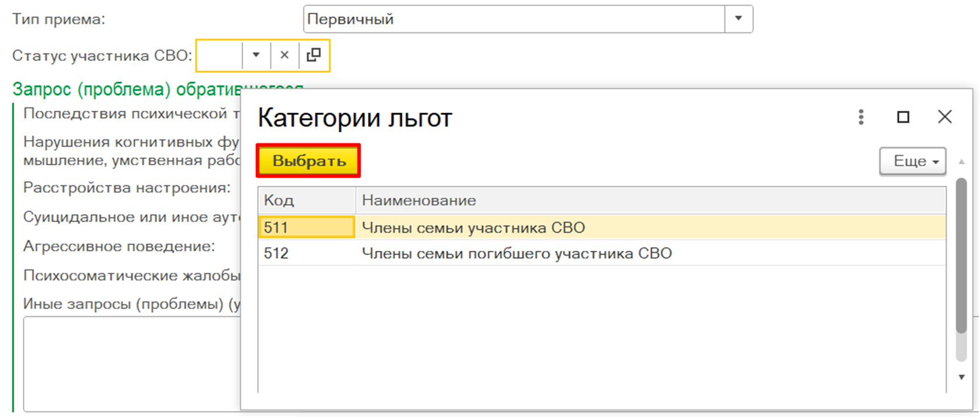Maximize the Категории льгот dialog
The width and height of the screenshot is (980, 418).
(x=903, y=117)
